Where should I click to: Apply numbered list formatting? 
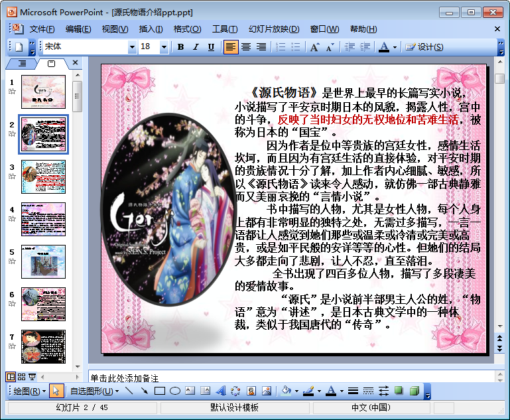tap(281, 47)
